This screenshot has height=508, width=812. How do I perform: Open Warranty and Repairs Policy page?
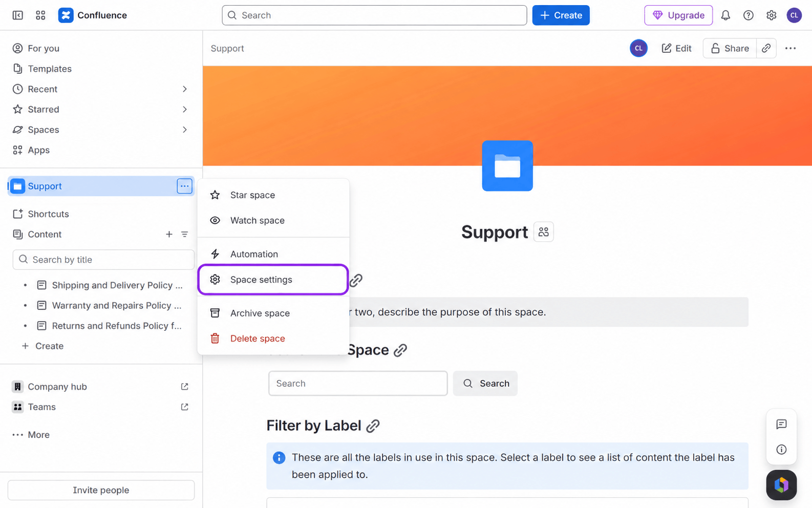click(117, 306)
